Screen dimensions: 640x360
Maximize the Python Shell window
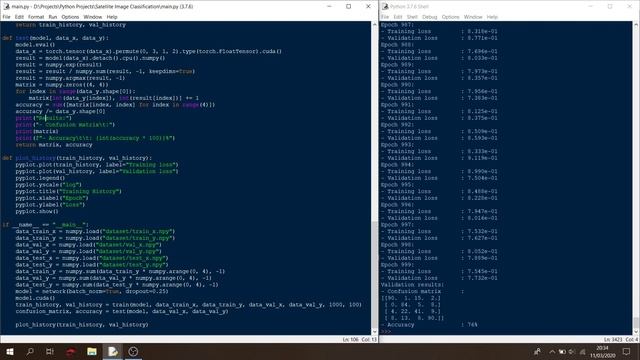click(x=610, y=7)
